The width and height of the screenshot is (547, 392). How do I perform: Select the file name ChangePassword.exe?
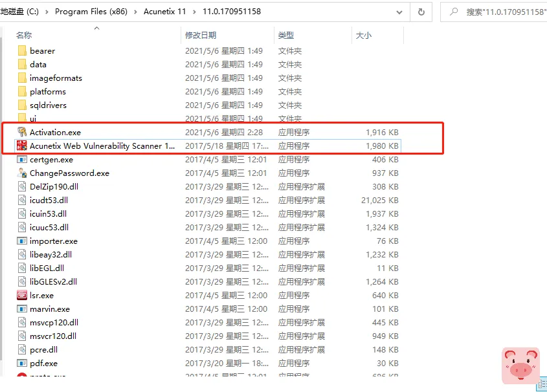tap(69, 173)
